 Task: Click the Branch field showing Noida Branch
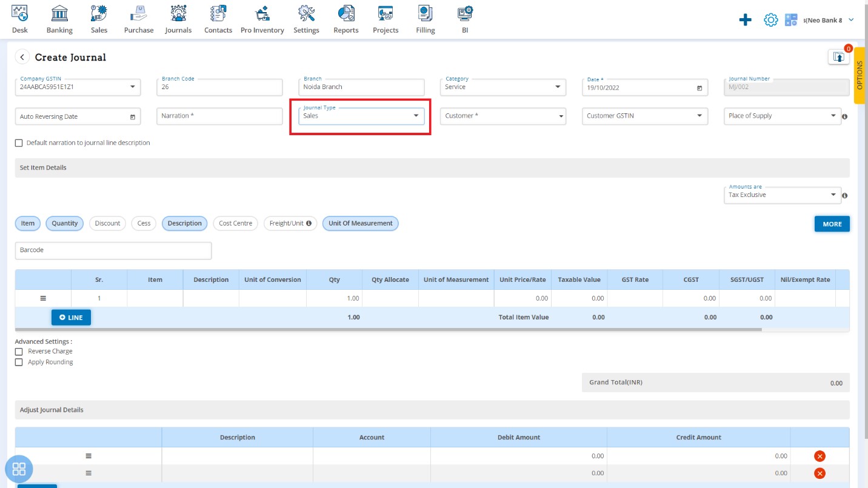(x=361, y=87)
